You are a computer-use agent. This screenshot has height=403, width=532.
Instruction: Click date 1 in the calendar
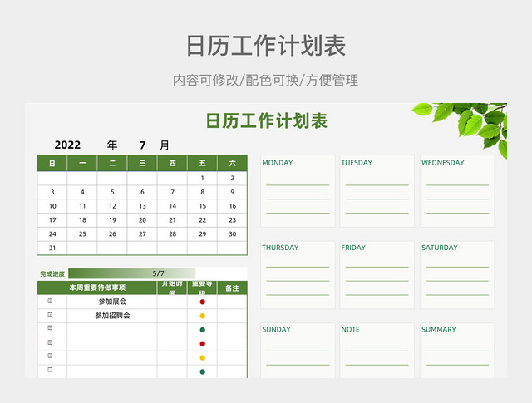[x=203, y=178]
